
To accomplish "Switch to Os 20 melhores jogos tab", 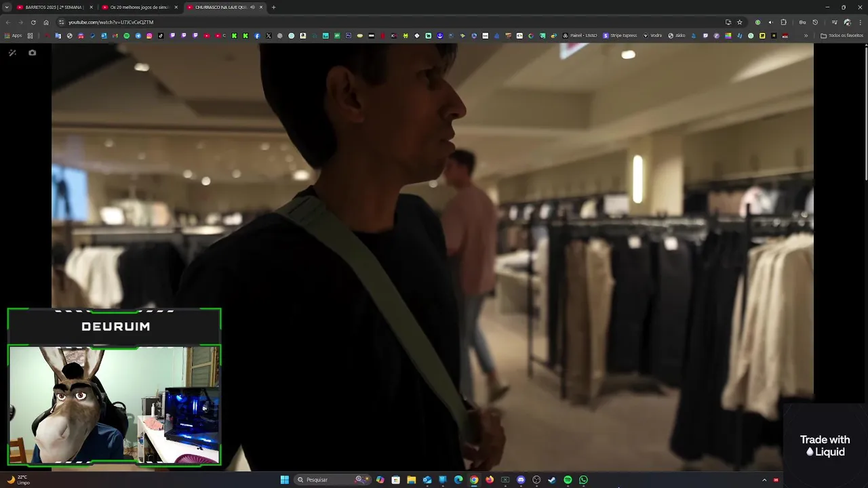I will point(139,7).
